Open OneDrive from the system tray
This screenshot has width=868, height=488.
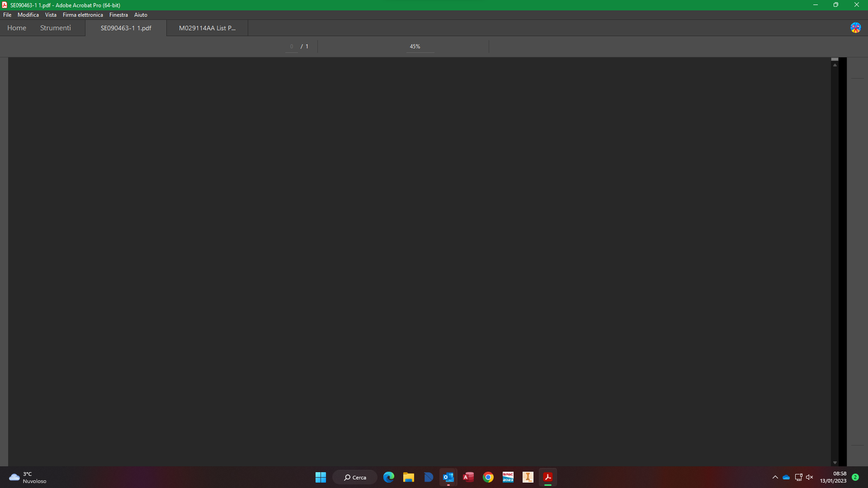pyautogui.click(x=785, y=477)
